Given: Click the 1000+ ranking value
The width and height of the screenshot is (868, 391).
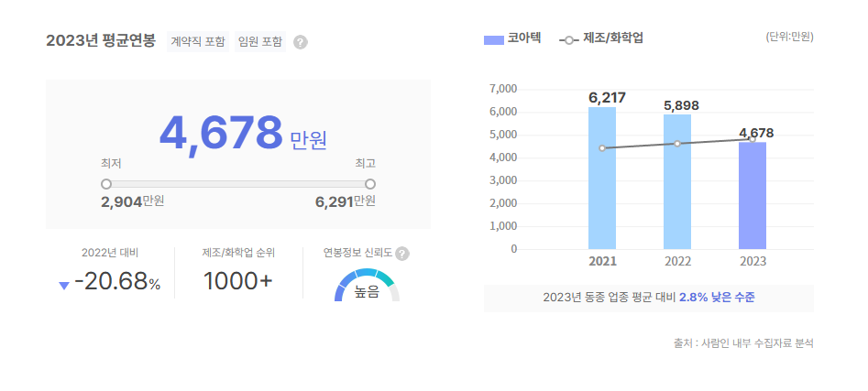Looking at the screenshot, I should click(x=238, y=282).
